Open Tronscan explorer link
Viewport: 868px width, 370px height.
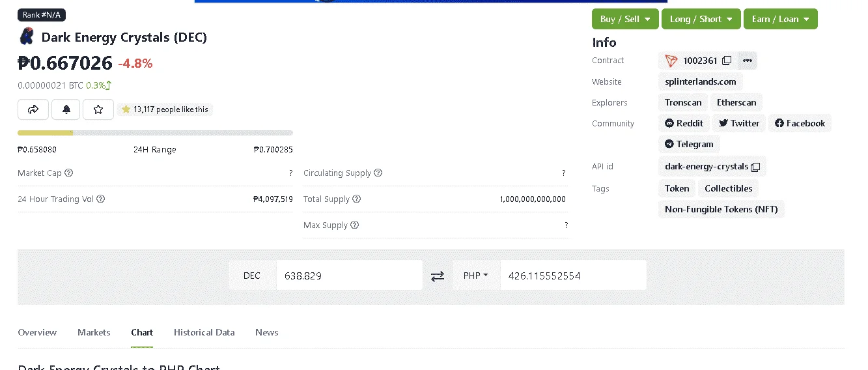click(x=683, y=102)
